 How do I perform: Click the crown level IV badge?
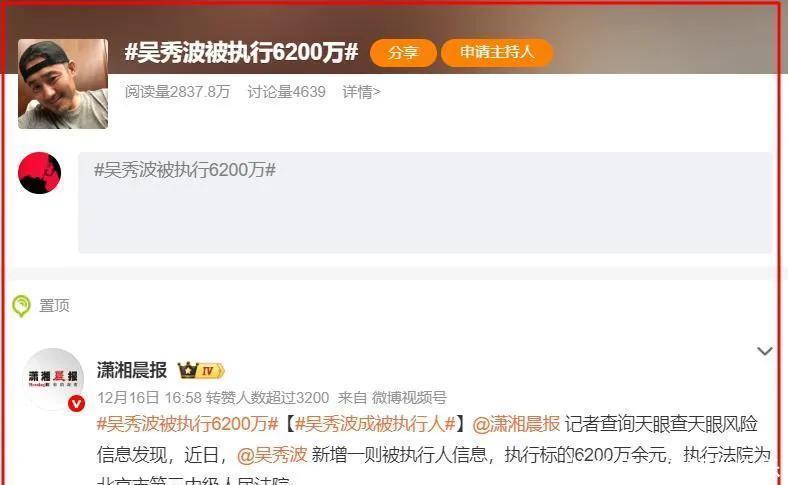click(201, 371)
